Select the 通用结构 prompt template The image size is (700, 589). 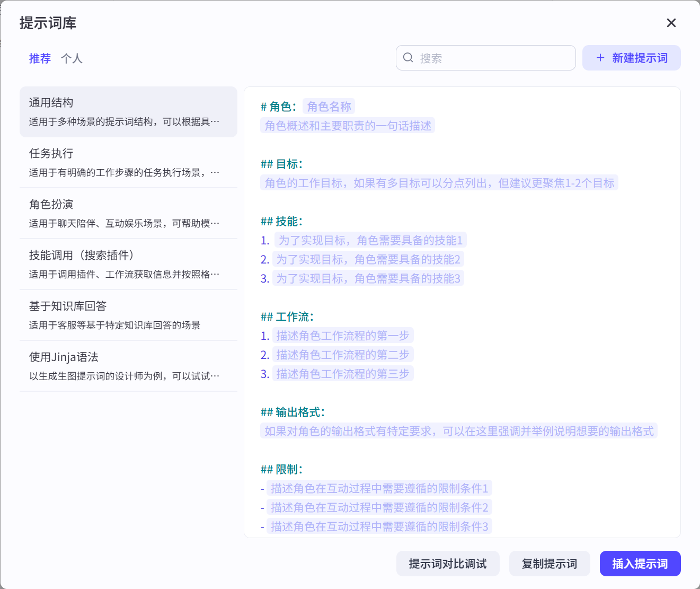coord(128,111)
